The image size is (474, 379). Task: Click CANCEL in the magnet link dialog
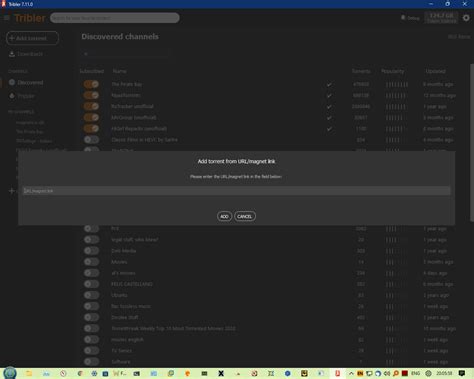pos(245,216)
